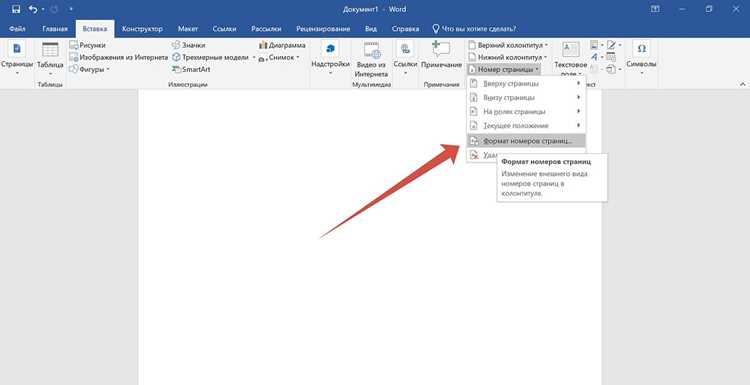Open the Справка tab
Screen dimensions: 750x385
405,29
